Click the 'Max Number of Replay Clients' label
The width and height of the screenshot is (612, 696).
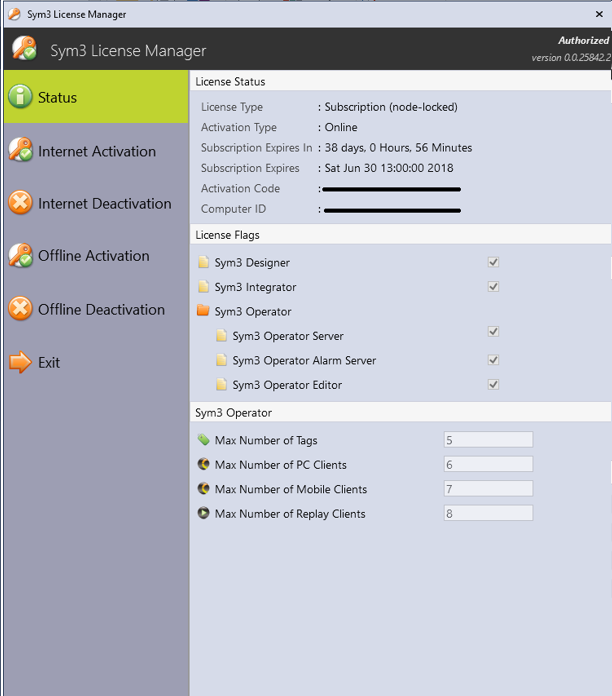click(x=290, y=514)
